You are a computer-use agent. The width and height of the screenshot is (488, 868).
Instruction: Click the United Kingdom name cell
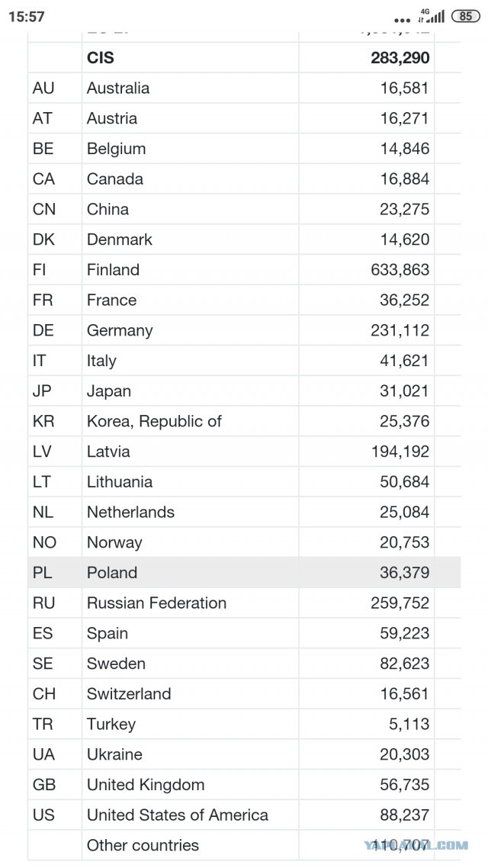click(x=190, y=784)
